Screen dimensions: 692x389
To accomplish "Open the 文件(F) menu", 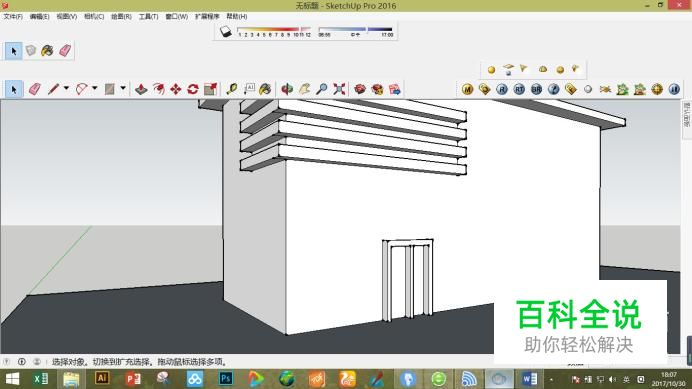I will click(x=13, y=16).
